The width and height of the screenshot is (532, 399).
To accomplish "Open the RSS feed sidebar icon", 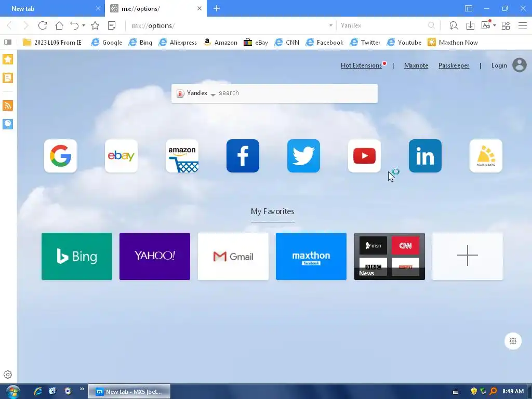I will (8, 105).
